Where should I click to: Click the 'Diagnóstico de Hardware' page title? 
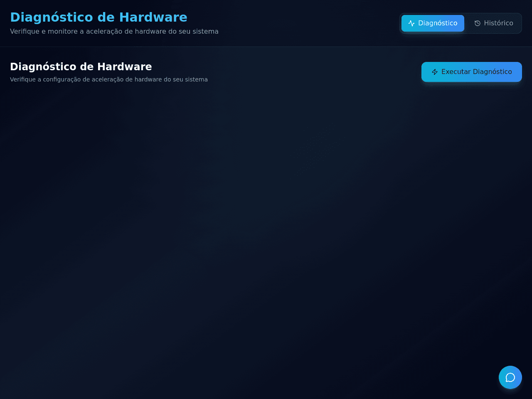click(x=99, y=17)
